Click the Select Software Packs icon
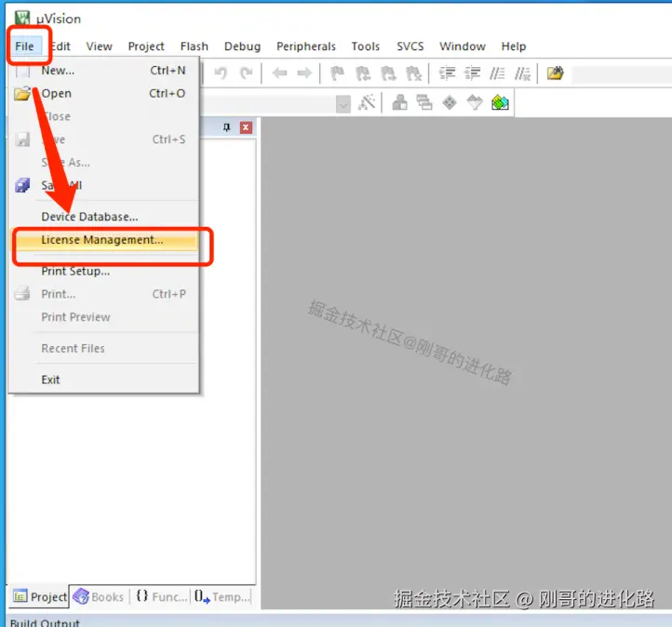The width and height of the screenshot is (672, 627). (475, 102)
